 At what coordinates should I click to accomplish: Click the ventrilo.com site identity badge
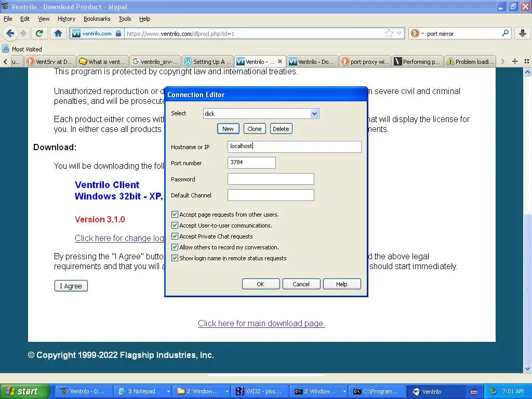coord(97,34)
